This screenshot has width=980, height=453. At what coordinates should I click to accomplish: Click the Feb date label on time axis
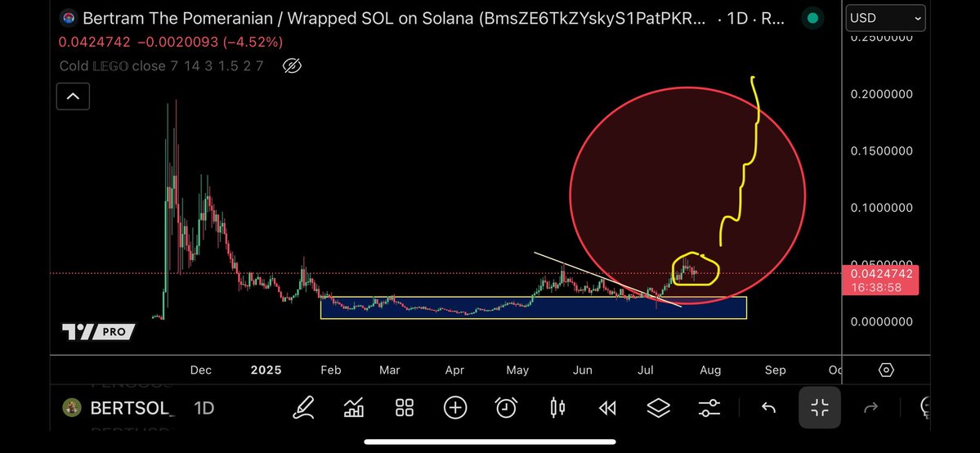point(331,370)
